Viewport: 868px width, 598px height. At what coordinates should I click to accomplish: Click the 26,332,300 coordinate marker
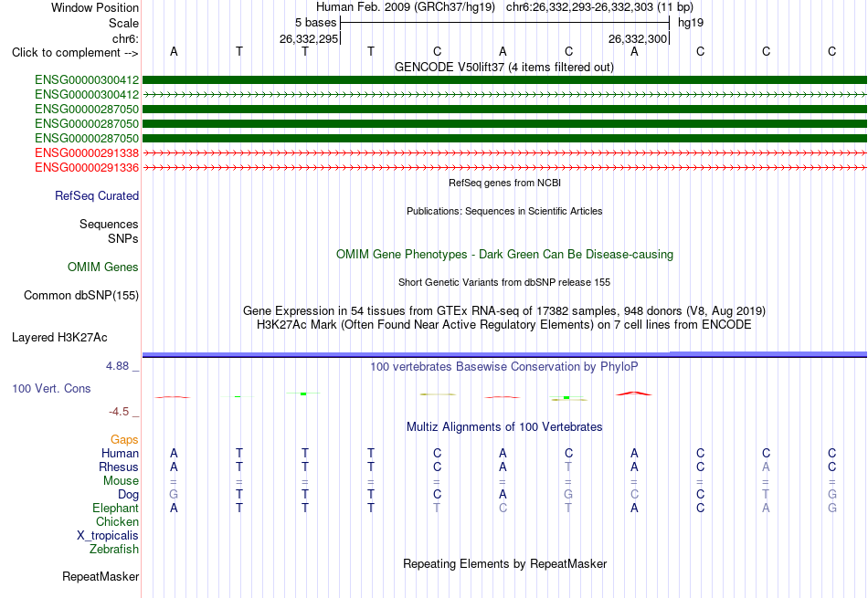coord(637,38)
